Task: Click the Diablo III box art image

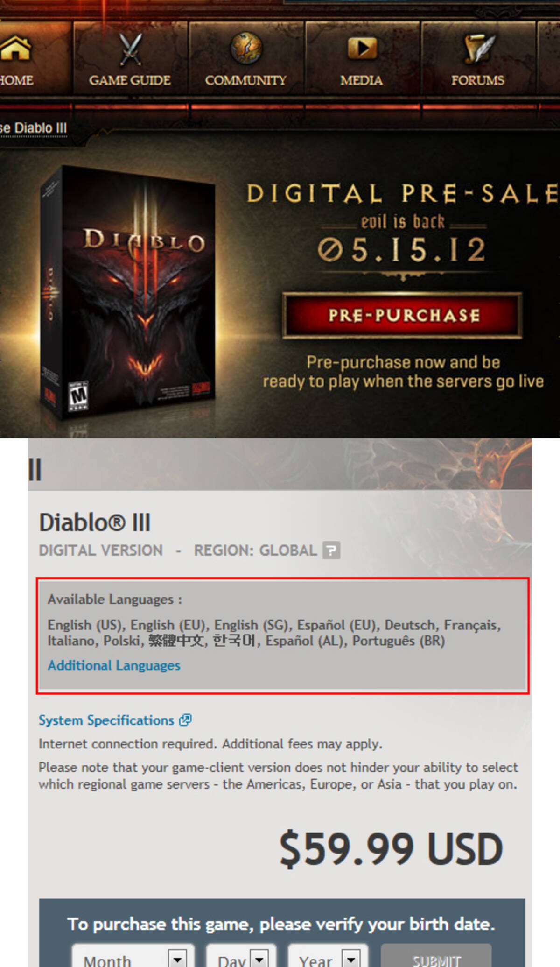Action: pos(127,294)
